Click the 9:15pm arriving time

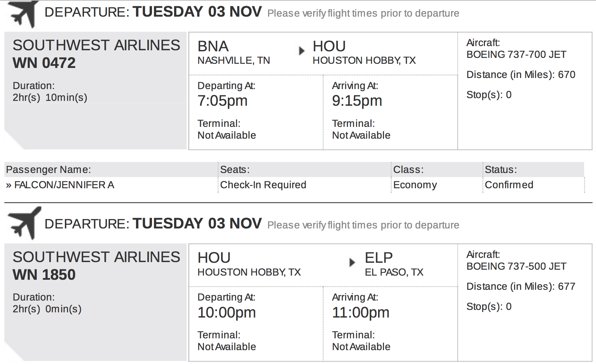coord(357,101)
